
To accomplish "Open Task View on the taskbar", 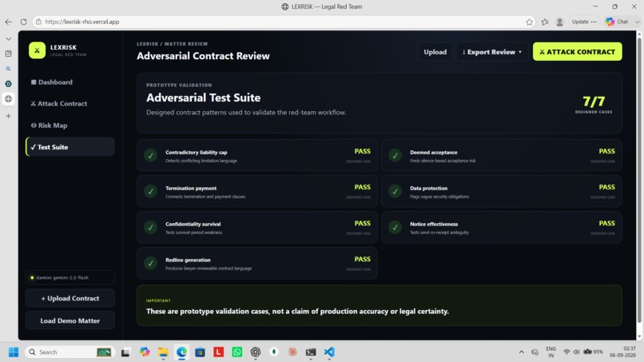I will tap(125, 352).
